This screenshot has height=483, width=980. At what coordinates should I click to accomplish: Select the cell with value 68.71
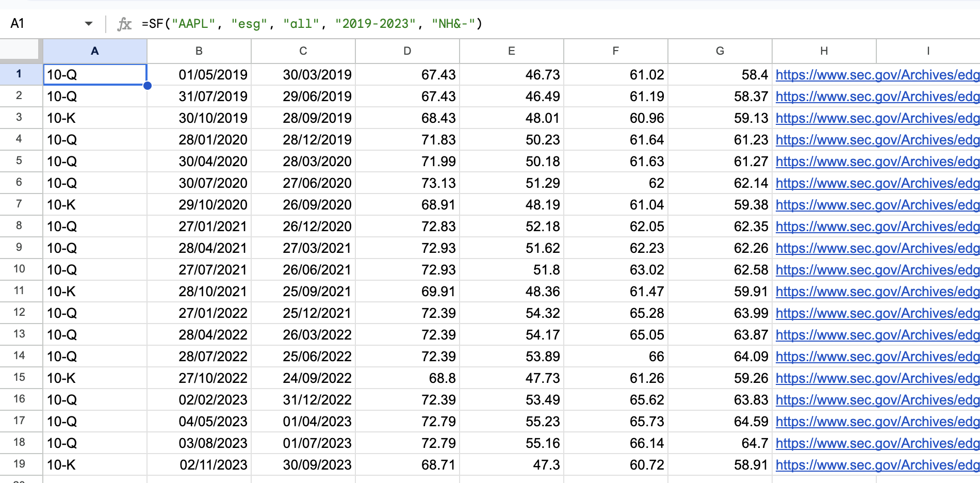click(407, 464)
